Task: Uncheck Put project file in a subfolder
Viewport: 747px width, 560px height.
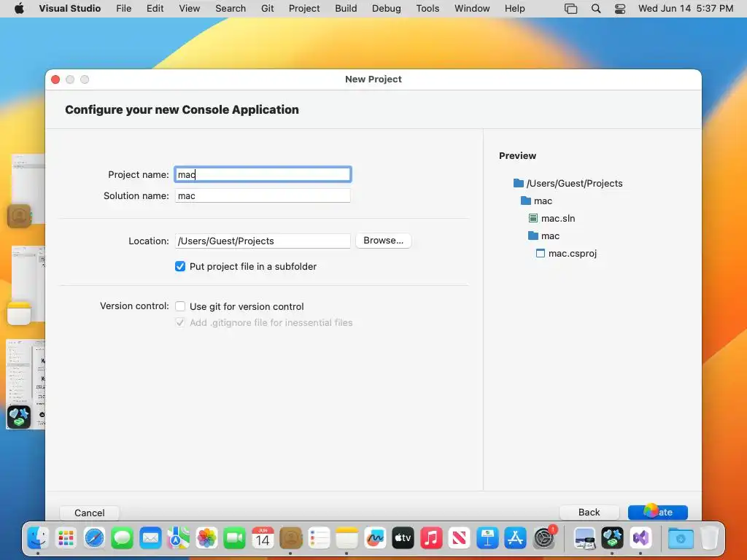Action: [x=180, y=266]
